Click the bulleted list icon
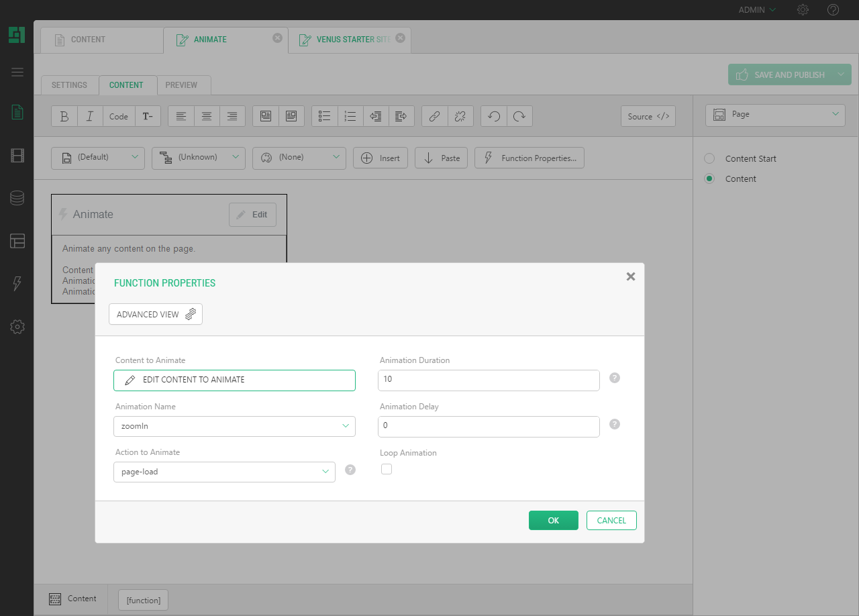Viewport: 859px width, 616px height. [x=325, y=116]
